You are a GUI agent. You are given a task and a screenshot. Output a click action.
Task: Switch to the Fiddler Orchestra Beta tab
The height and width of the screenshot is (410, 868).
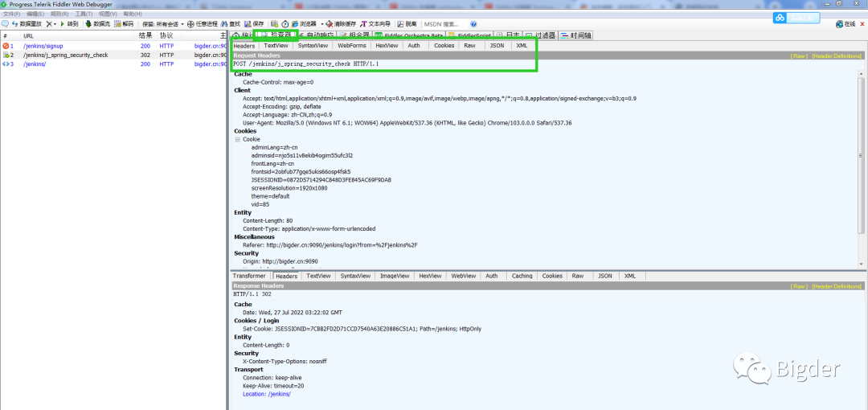coord(408,36)
